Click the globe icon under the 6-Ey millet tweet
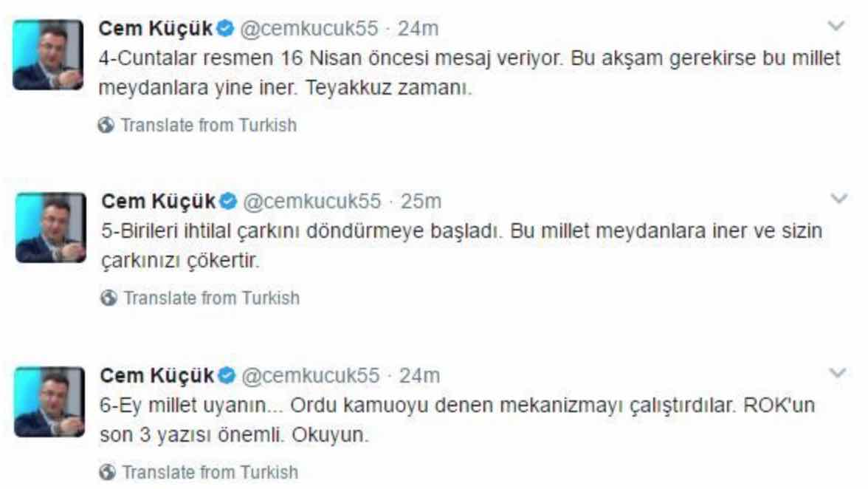The height and width of the screenshot is (489, 868). (x=108, y=472)
